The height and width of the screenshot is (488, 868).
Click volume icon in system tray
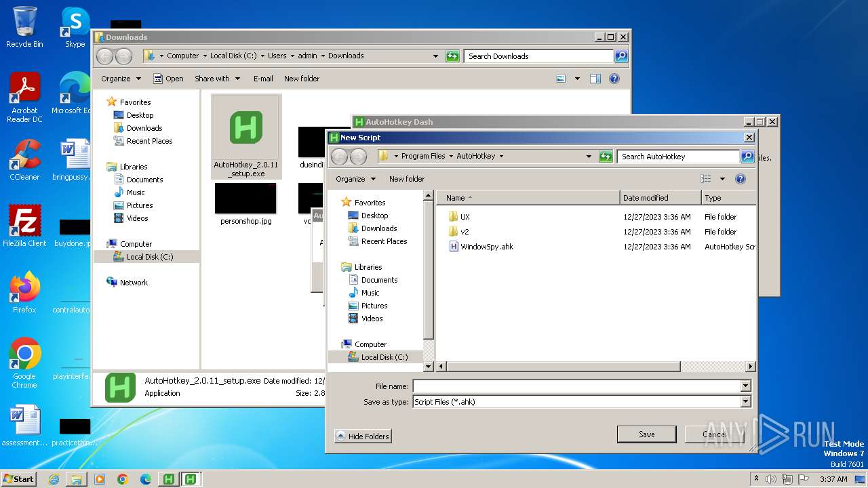(x=771, y=479)
